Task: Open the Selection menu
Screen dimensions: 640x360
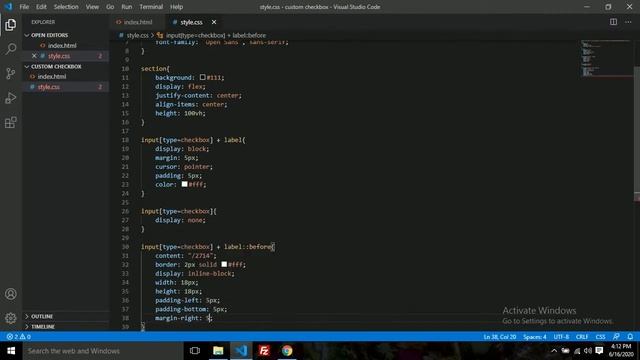Action: coord(66,7)
